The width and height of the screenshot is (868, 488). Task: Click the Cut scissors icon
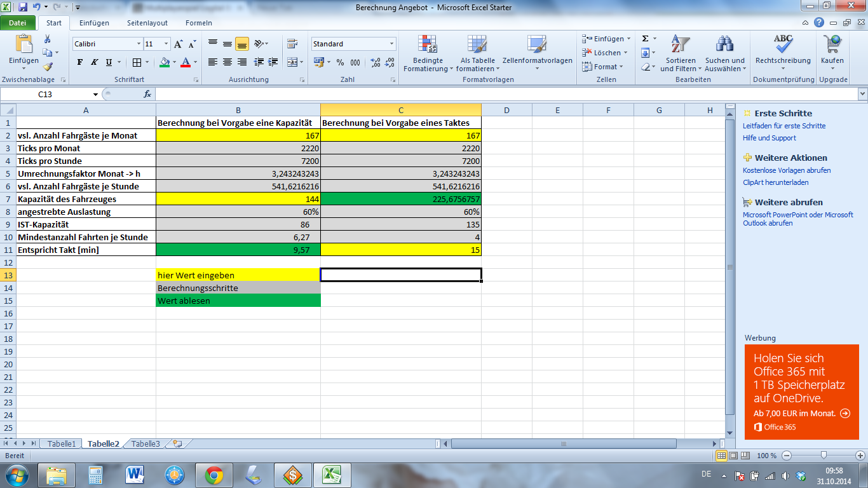click(x=47, y=39)
